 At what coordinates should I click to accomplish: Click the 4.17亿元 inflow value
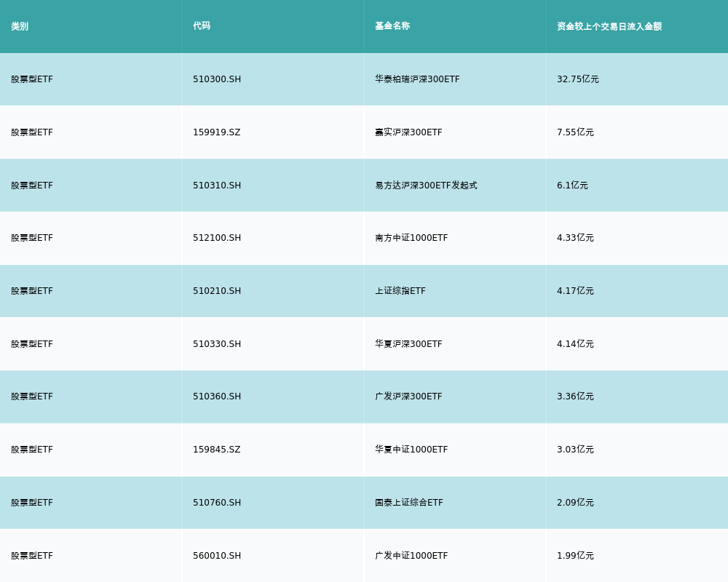coord(575,291)
